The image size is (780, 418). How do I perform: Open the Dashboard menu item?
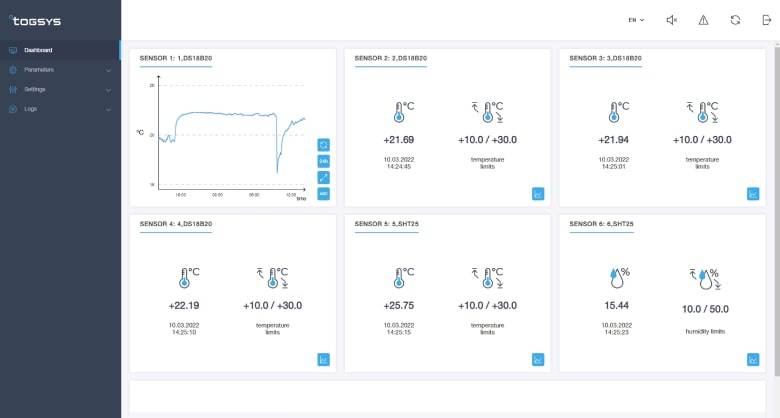point(60,50)
